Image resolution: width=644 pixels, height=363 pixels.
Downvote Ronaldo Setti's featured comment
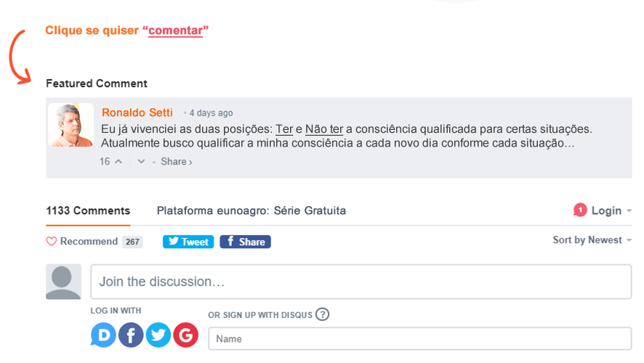[x=141, y=162]
